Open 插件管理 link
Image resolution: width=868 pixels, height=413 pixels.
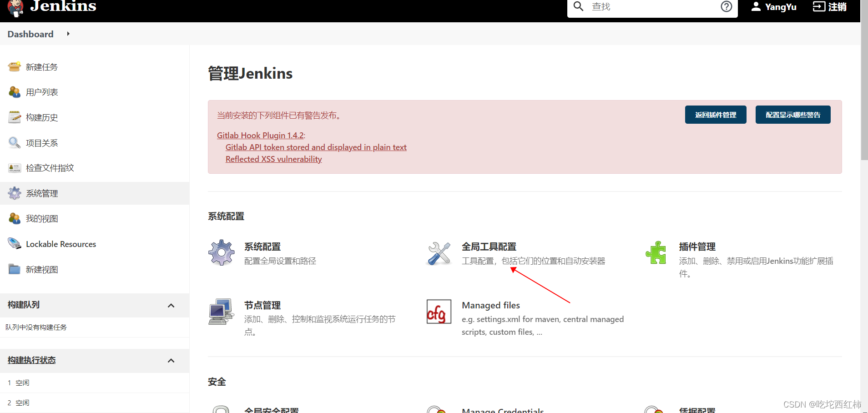697,247
